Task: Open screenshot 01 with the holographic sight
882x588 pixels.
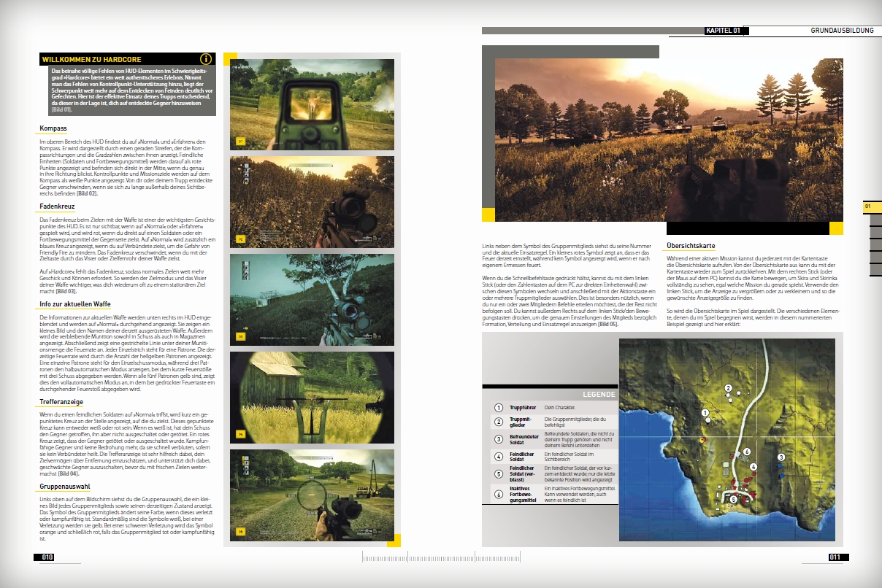Action: [312, 104]
